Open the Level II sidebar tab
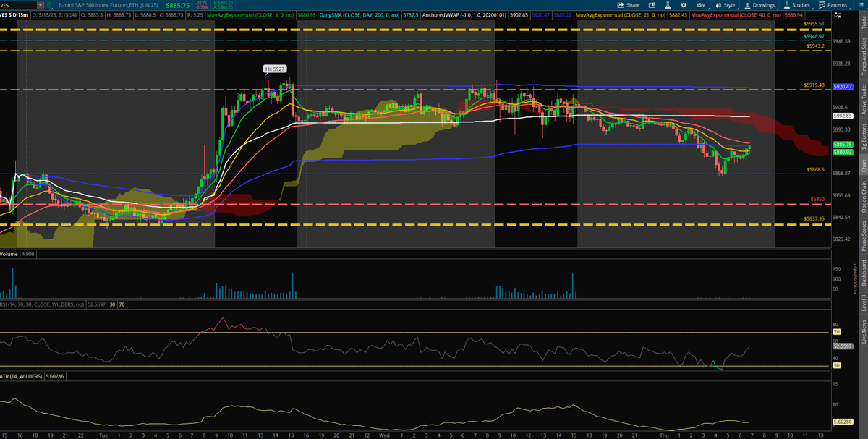Viewport: 868px width, 439px height. tap(862, 302)
